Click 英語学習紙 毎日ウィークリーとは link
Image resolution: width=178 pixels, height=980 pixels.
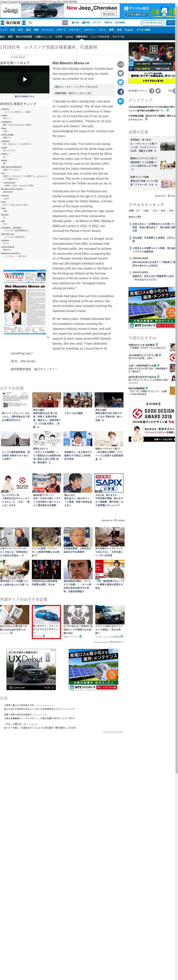pyautogui.click(x=83, y=93)
